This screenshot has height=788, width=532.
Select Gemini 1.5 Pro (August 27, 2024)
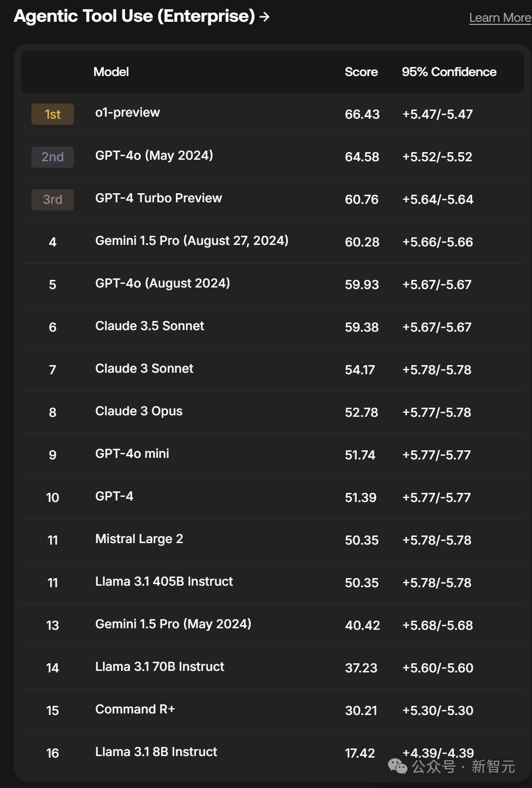192,240
